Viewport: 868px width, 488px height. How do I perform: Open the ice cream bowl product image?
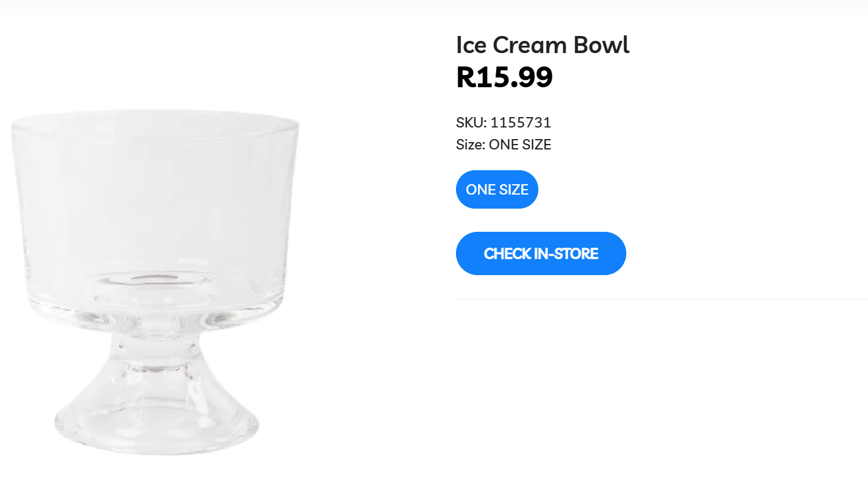pos(156,281)
